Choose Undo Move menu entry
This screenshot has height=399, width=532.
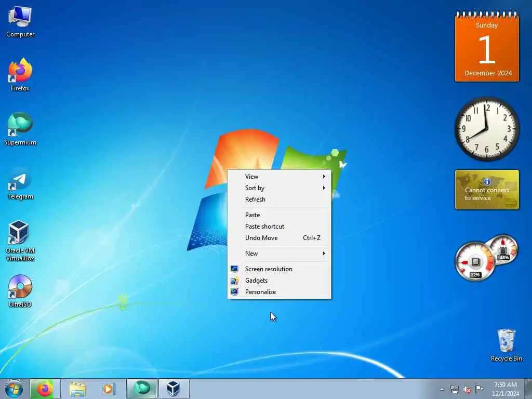pyautogui.click(x=279, y=238)
